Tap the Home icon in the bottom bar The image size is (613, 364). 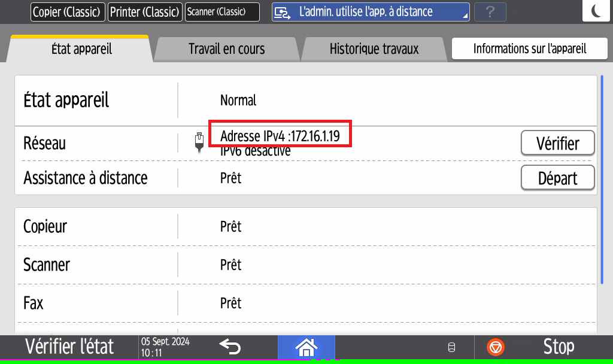coord(306,347)
